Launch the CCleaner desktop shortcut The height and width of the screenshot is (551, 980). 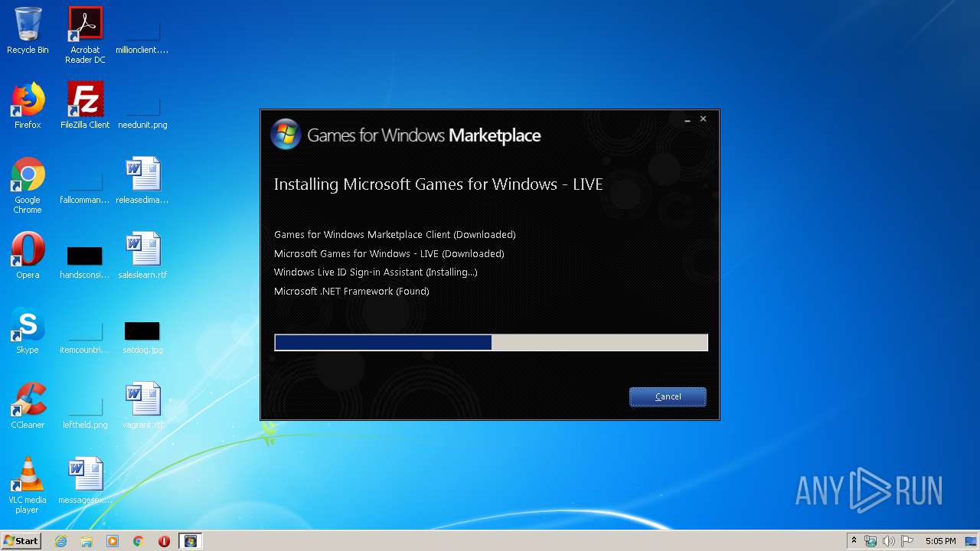[x=28, y=406]
